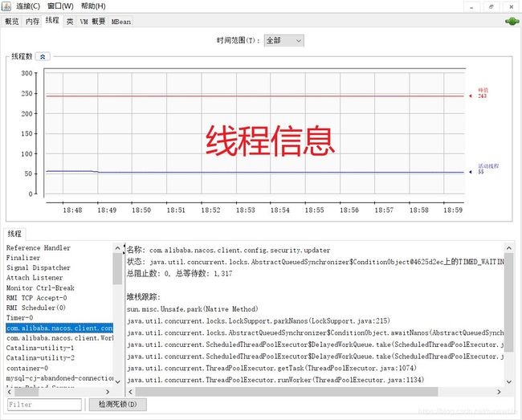Image resolution: width=522 pixels, height=420 pixels.
Task: Open the VM 概要 tab
Action: click(92, 22)
